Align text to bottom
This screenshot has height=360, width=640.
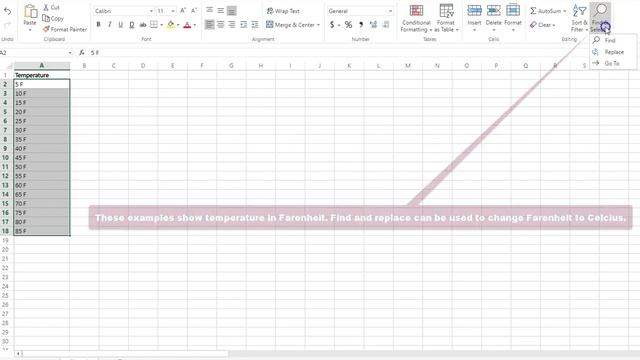[231, 11]
